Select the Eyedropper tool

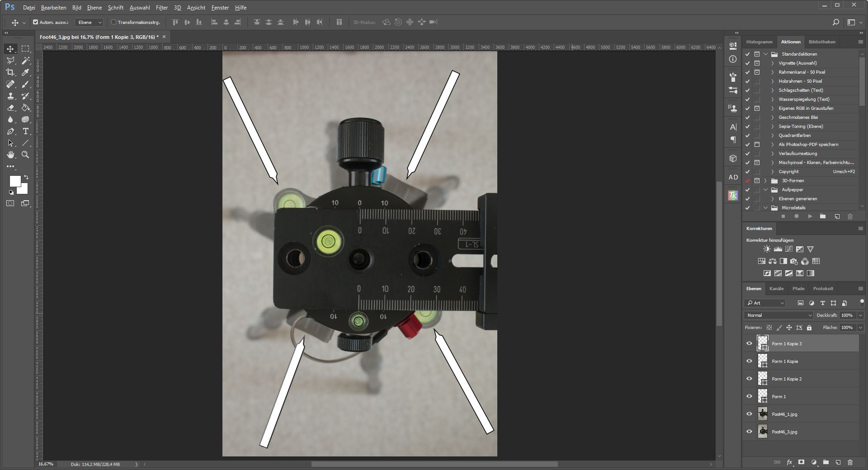(x=25, y=72)
